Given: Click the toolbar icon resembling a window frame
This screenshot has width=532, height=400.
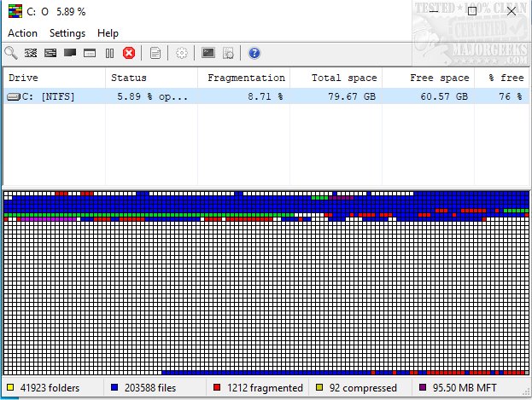Looking at the screenshot, I should pyautogui.click(x=90, y=53).
